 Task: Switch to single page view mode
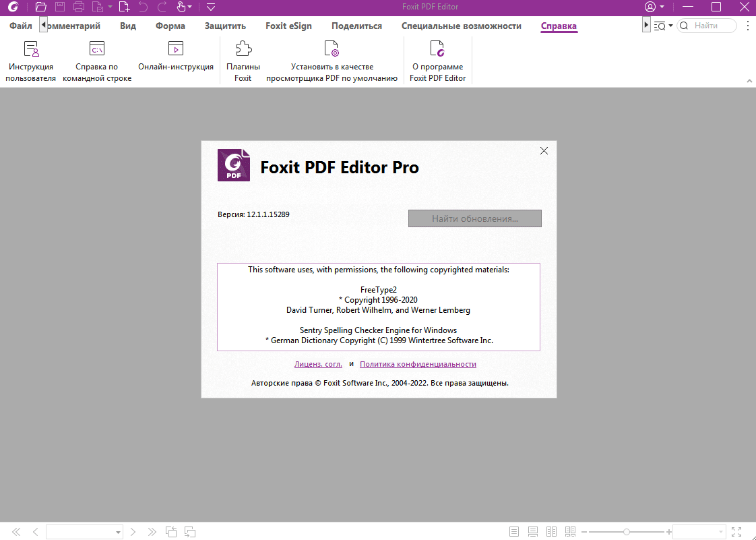click(514, 532)
